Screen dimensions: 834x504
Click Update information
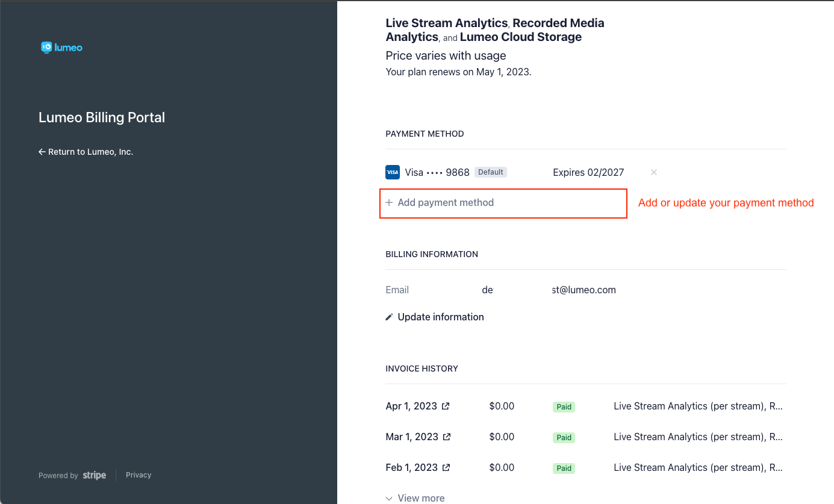pyautogui.click(x=440, y=317)
